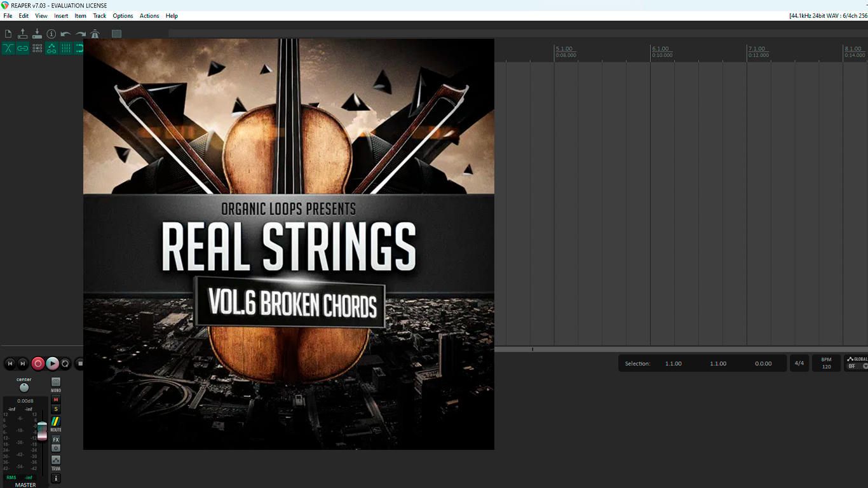Viewport: 868px width, 488px height.
Task: Open the 4/4 time signature box
Action: click(x=799, y=363)
